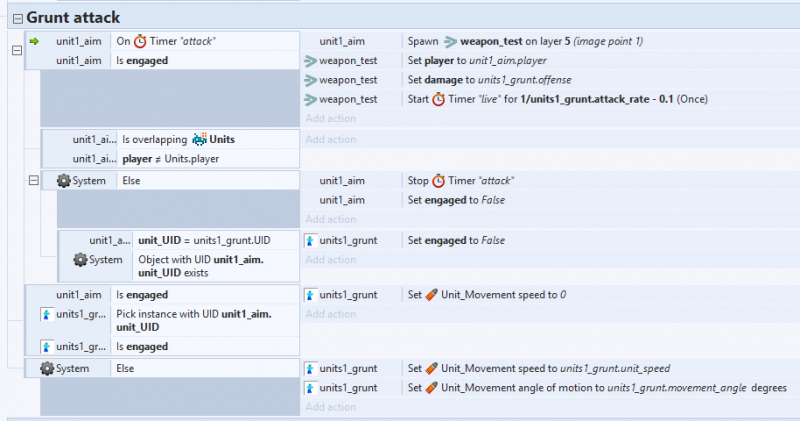Viewport: 800px width, 421px height.
Task: Select Set damage to units1_grunt.offense action
Action: [x=489, y=80]
